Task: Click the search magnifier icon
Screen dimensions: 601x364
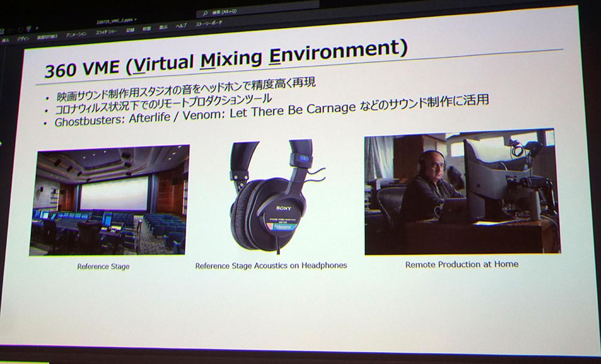Action: (206, 13)
